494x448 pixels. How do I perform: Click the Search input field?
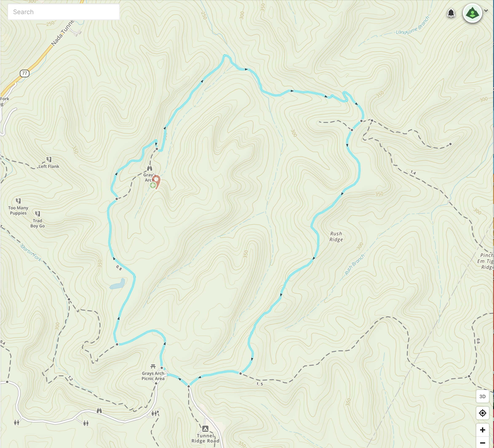click(x=63, y=12)
